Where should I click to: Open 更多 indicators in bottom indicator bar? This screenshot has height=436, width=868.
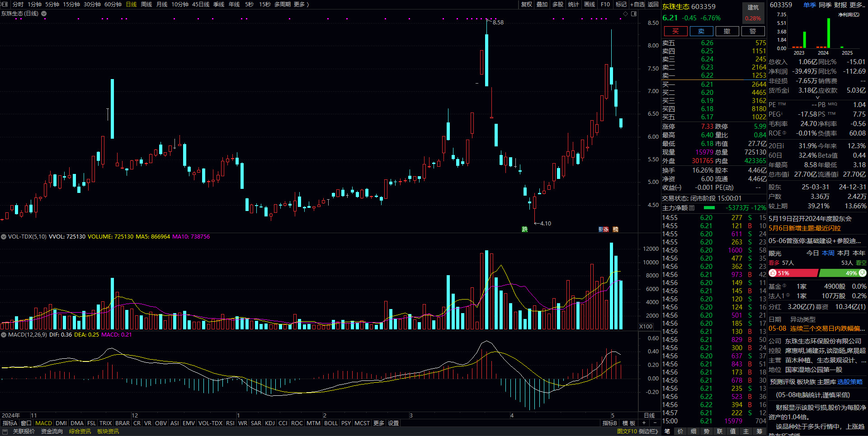[378, 423]
